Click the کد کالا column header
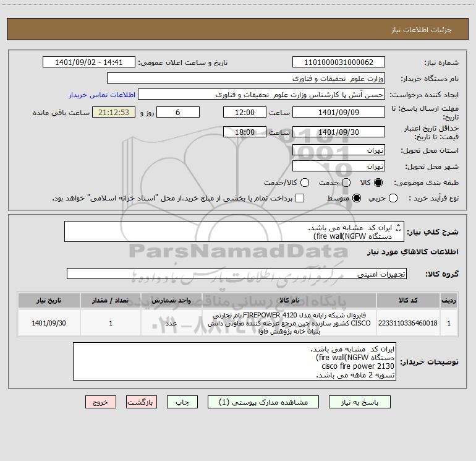This screenshot has width=476, height=461. point(408,300)
